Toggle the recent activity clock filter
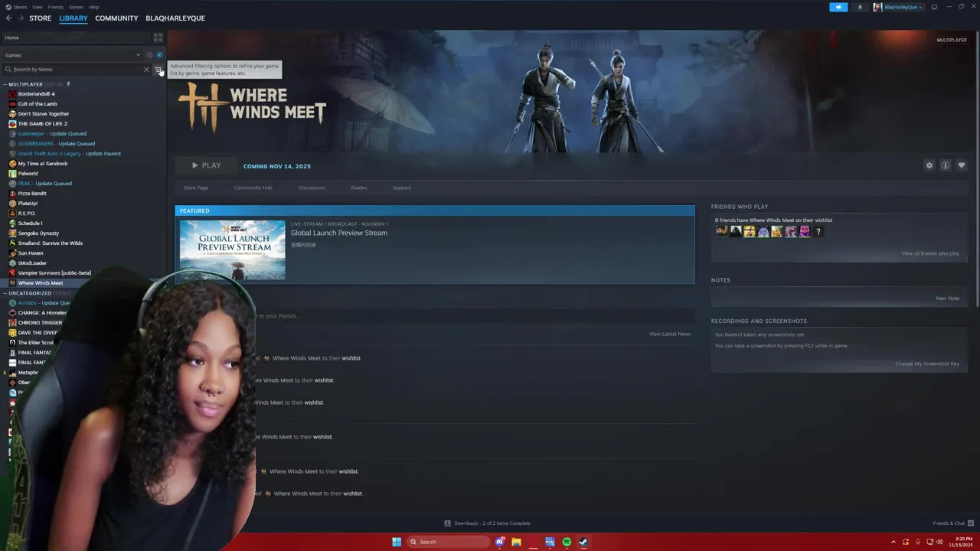 pyautogui.click(x=149, y=55)
